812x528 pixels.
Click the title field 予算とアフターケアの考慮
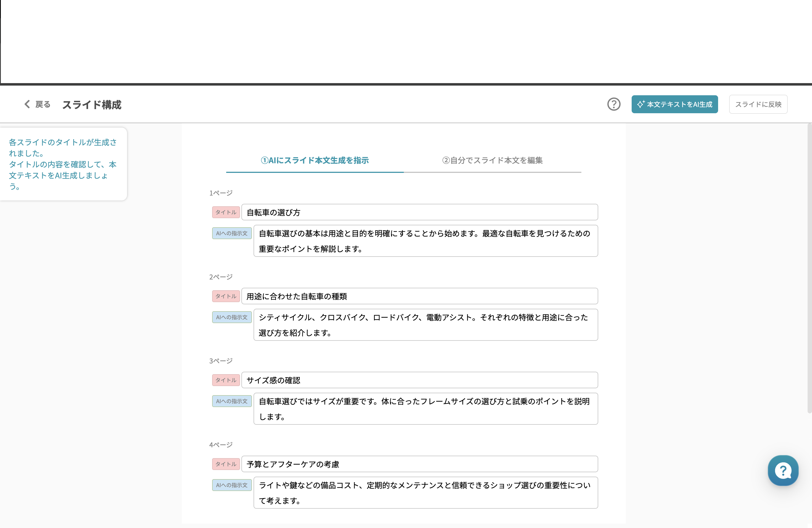420,464
